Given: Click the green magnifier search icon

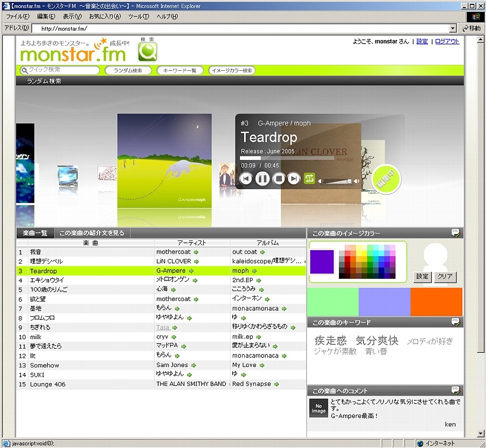Looking at the screenshot, I should point(147,52).
